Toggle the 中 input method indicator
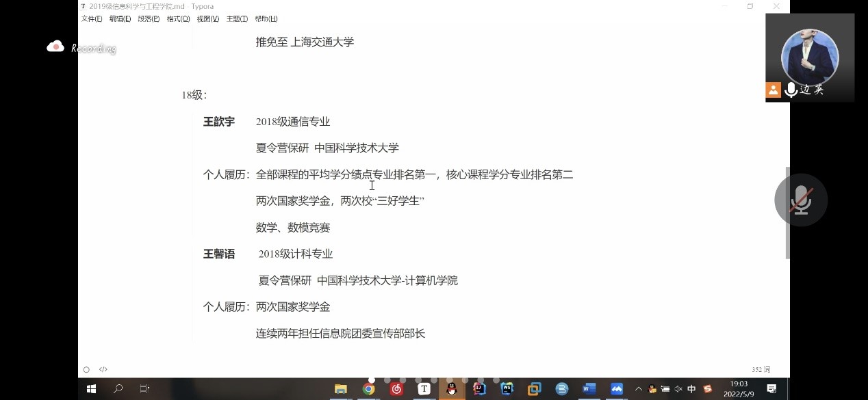The width and height of the screenshot is (868, 400). point(691,389)
